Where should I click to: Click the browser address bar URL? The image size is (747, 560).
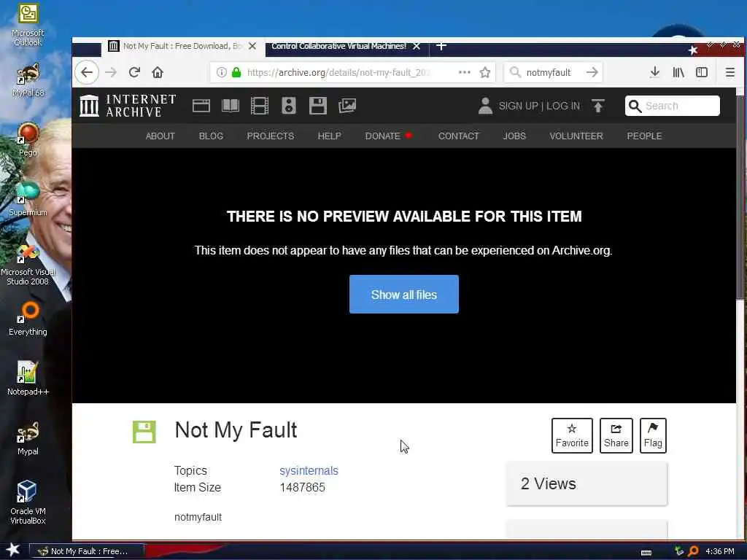click(338, 72)
